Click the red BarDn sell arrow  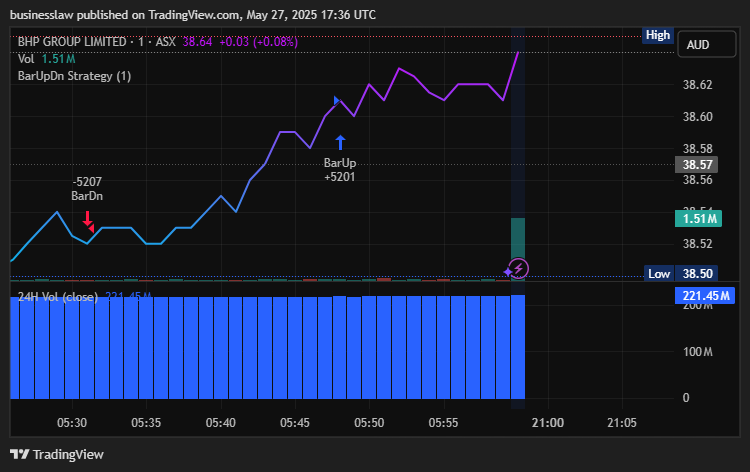87,219
